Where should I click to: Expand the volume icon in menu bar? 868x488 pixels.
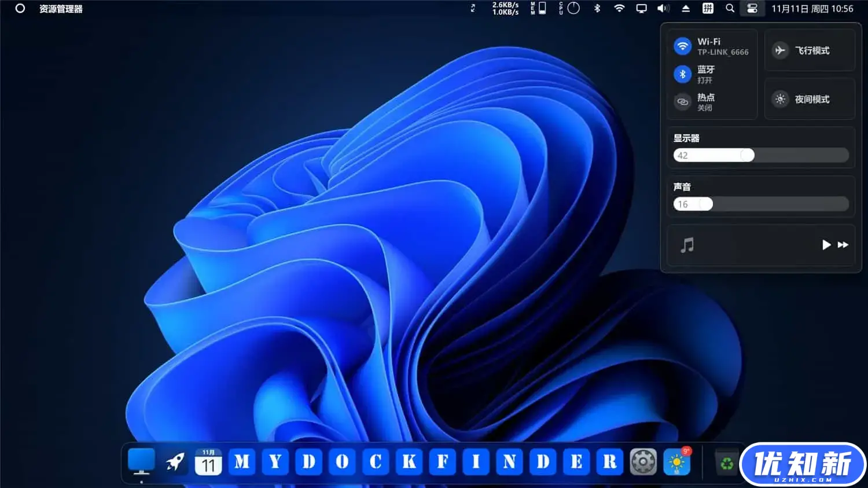click(x=663, y=9)
